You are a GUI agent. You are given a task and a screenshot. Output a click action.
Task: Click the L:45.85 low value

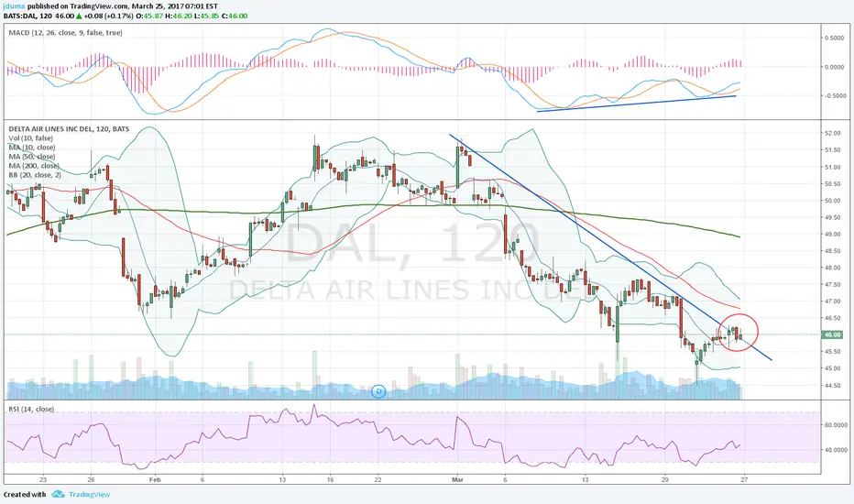click(x=206, y=16)
